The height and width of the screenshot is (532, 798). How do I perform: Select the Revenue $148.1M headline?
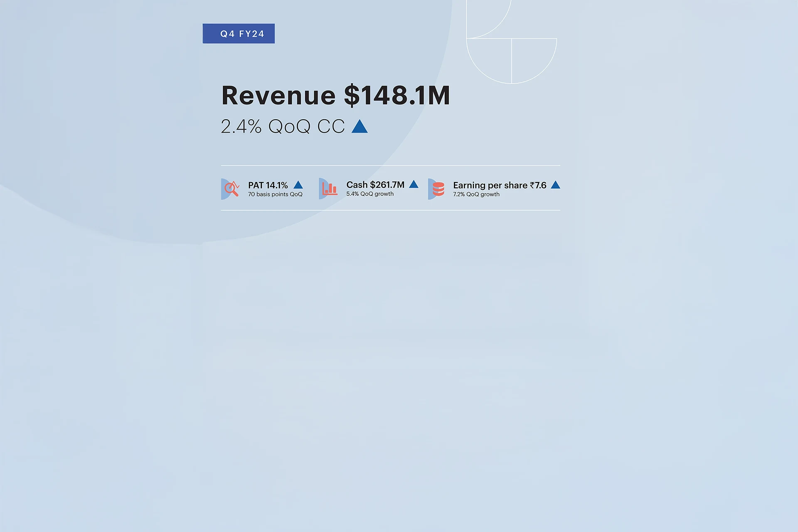point(336,95)
